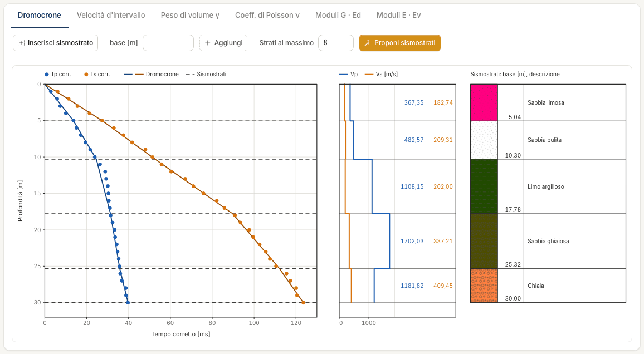Click Proponi sismostrati button
Screen dimensions: 644x354
tap(399, 43)
